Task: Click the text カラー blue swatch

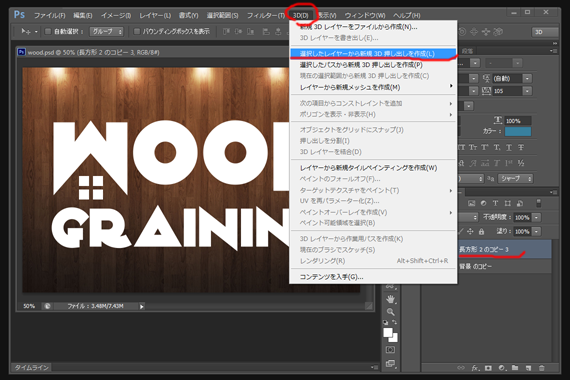Action: point(518,131)
